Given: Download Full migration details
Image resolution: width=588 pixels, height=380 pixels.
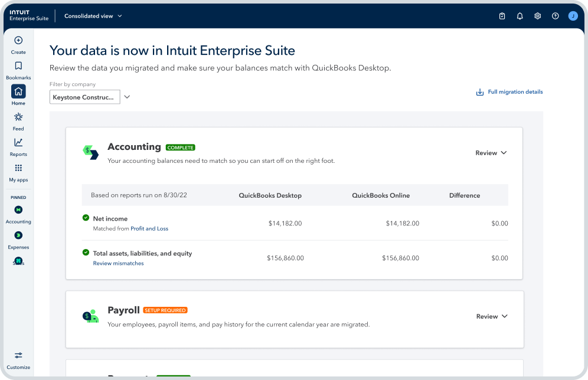Looking at the screenshot, I should click(x=509, y=92).
